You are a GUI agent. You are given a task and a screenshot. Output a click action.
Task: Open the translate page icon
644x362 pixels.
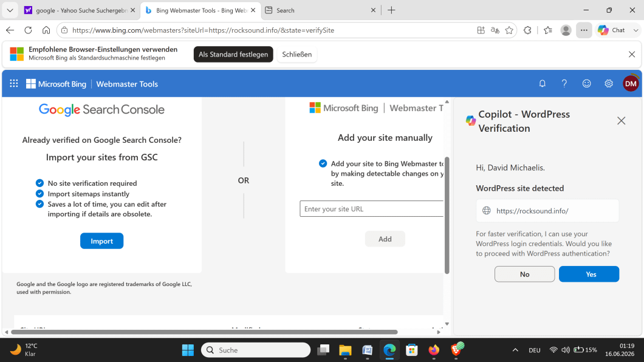(495, 30)
